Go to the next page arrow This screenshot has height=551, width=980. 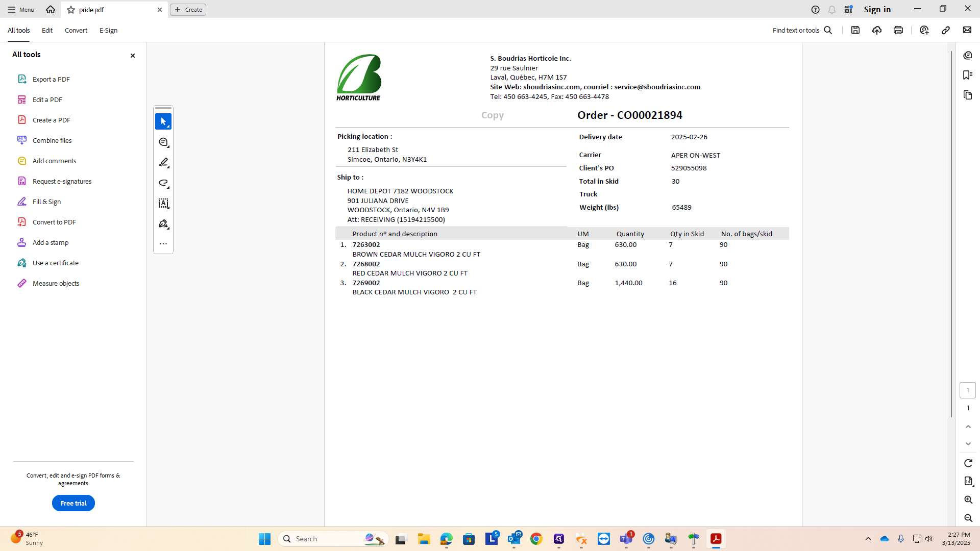[x=968, y=444]
